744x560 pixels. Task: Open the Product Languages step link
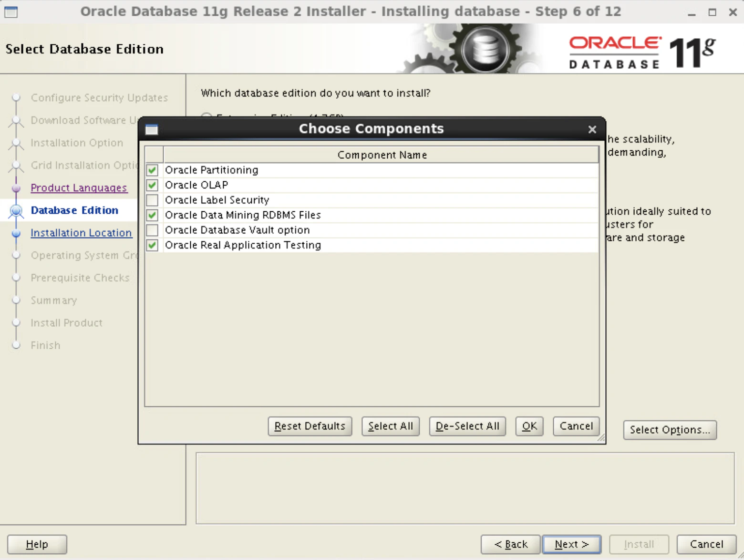[79, 188]
